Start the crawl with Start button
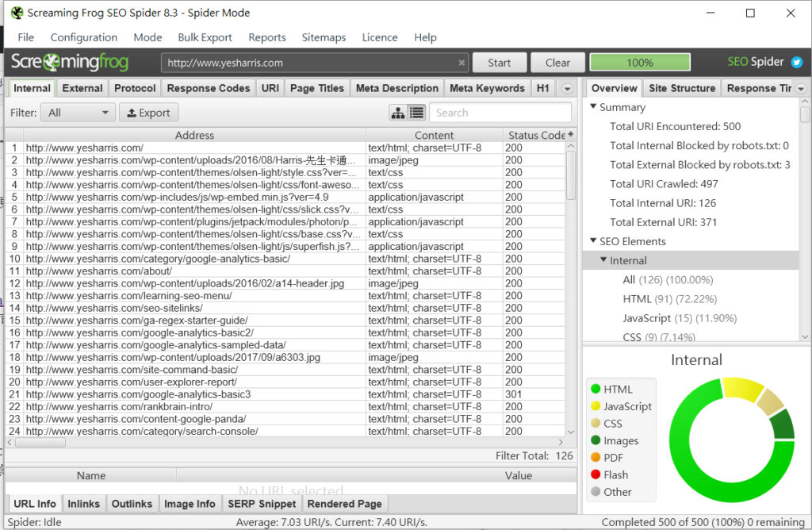Viewport: 812px width, 530px height. 500,63
